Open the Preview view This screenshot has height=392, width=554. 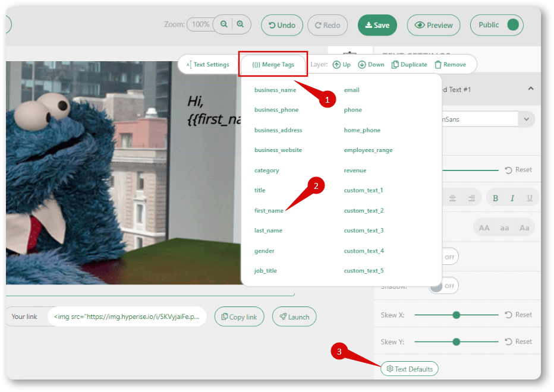tap(433, 25)
